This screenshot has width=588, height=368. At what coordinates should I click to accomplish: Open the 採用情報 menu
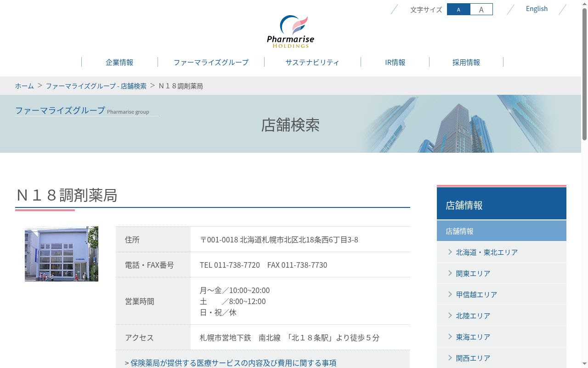click(466, 62)
